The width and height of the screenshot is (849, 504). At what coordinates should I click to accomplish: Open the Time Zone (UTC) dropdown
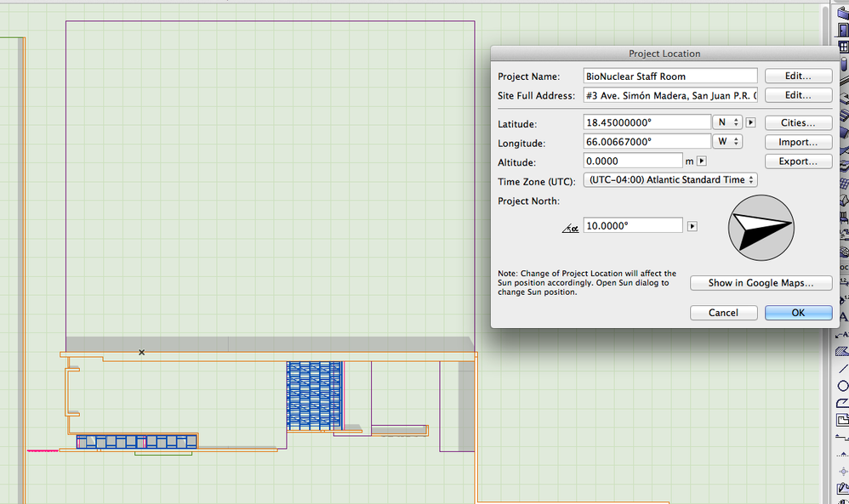(x=670, y=180)
